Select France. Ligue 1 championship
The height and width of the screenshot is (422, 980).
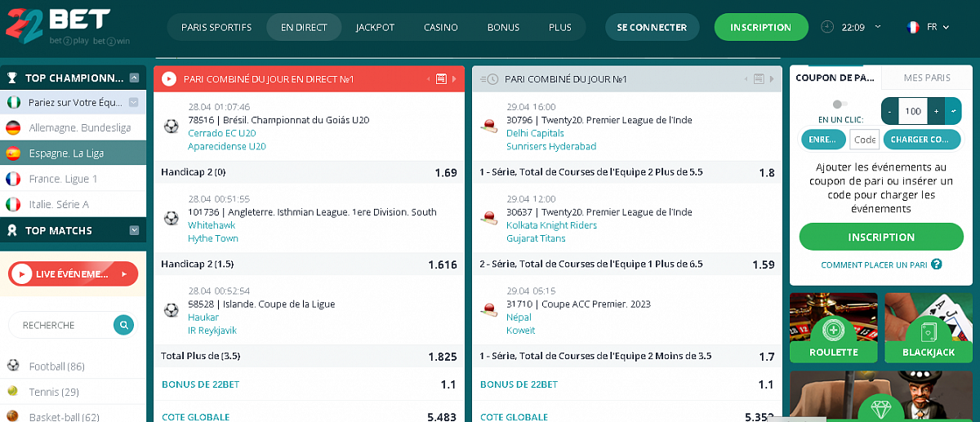[x=73, y=178]
